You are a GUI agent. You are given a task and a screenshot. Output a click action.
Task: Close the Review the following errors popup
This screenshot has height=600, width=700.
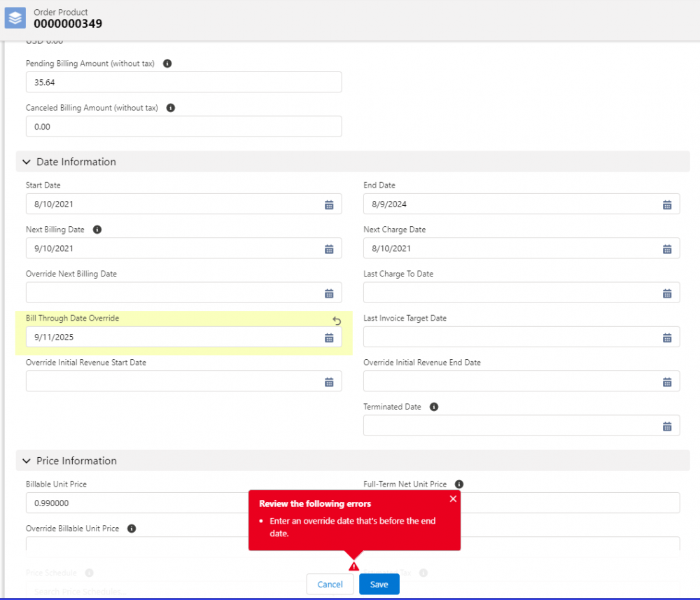click(x=453, y=498)
